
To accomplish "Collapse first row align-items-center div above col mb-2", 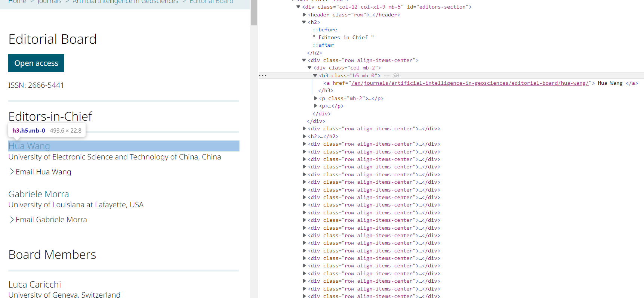I will tap(304, 60).
